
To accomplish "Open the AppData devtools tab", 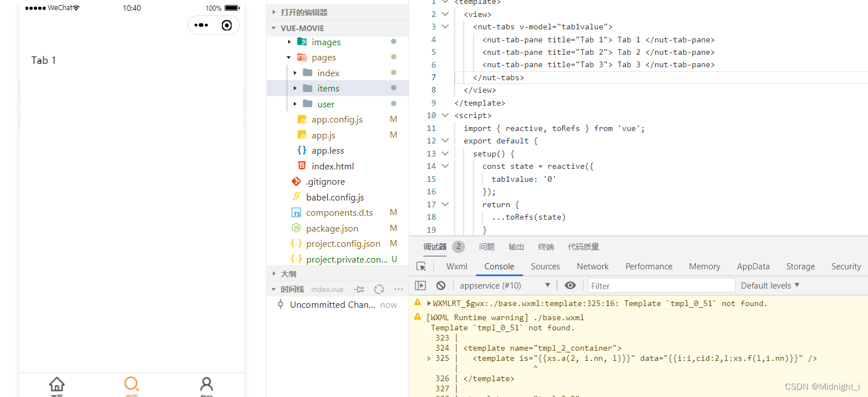I will pos(753,267).
